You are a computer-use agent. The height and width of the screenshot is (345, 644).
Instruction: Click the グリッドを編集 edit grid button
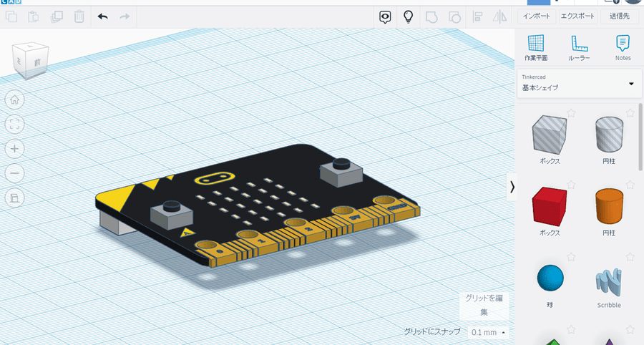(x=484, y=305)
